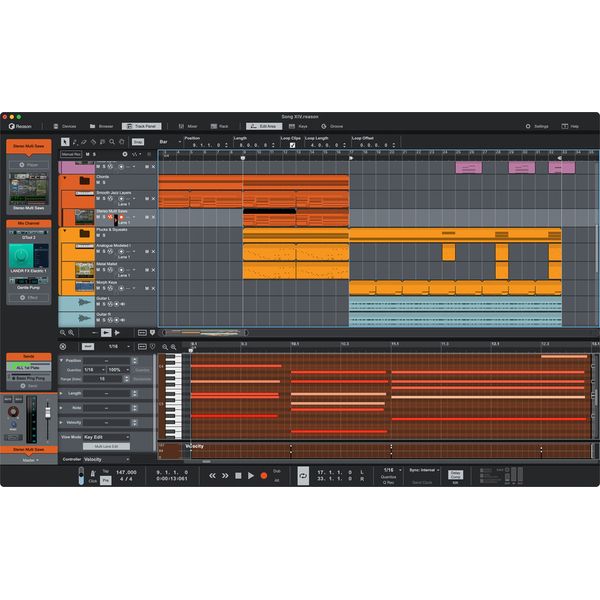
Task: Zoom in the edit area horizontally
Action: 173,347
